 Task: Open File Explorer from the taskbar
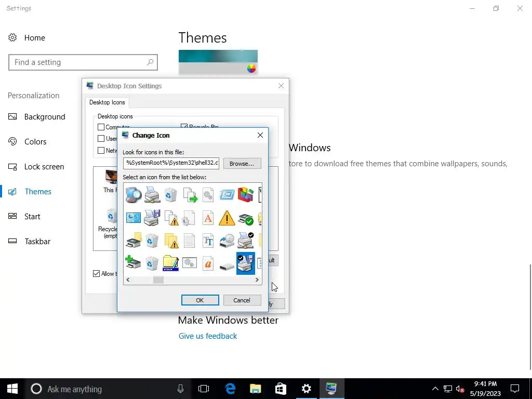tap(255, 389)
